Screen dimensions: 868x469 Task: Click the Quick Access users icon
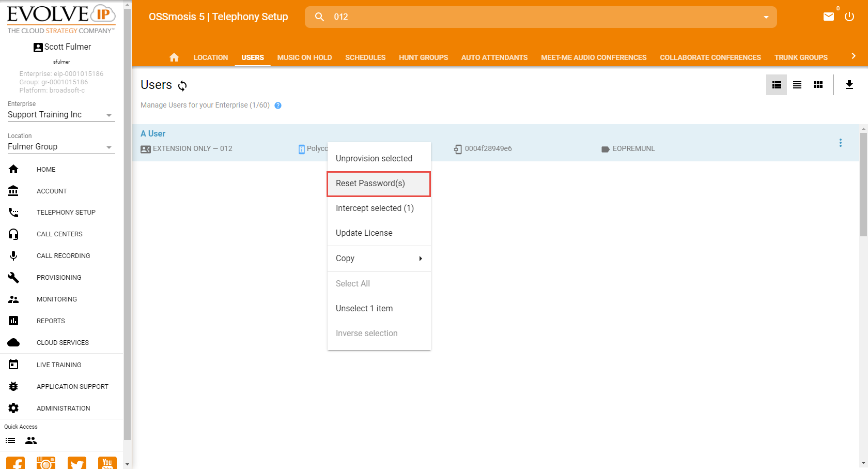tap(31, 441)
